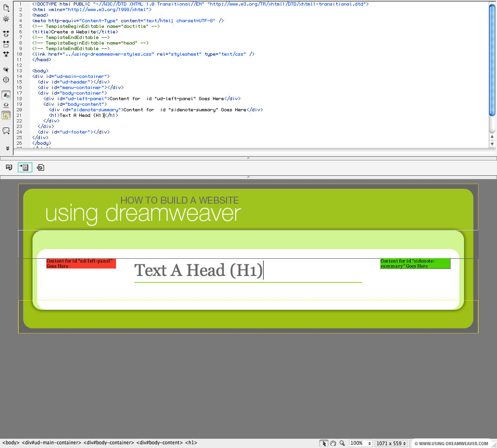497x448 pixels.
Task: Open the Open Documents file icon
Action: [6, 7]
